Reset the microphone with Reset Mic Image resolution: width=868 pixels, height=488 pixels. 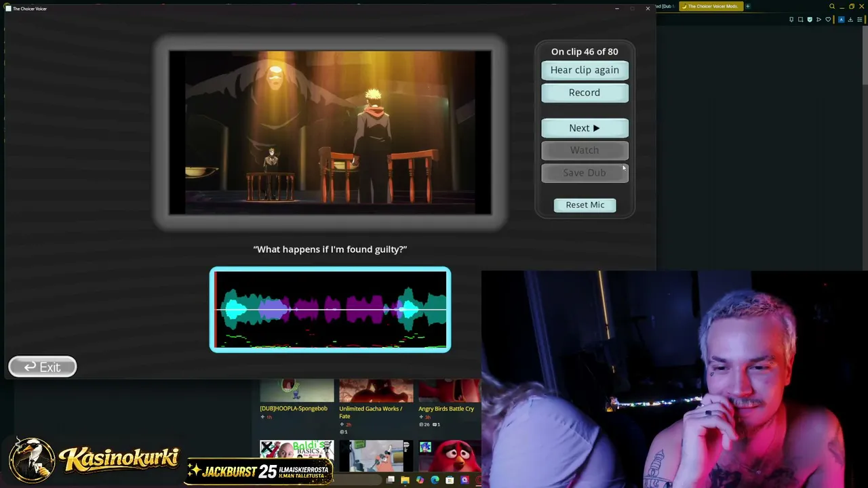click(x=585, y=205)
